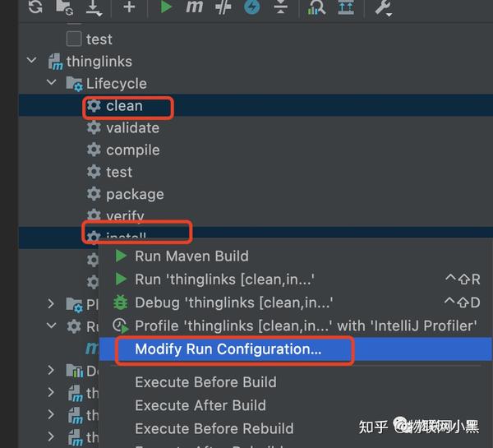The width and height of the screenshot is (493, 448).
Task: Click the Dependencies folder icon
Action: (x=75, y=371)
